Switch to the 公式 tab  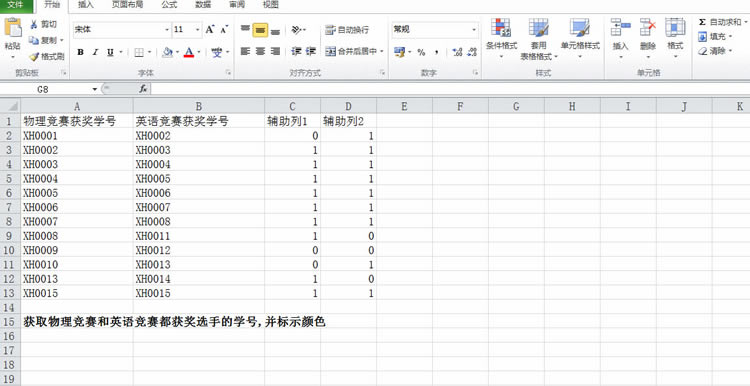169,5
